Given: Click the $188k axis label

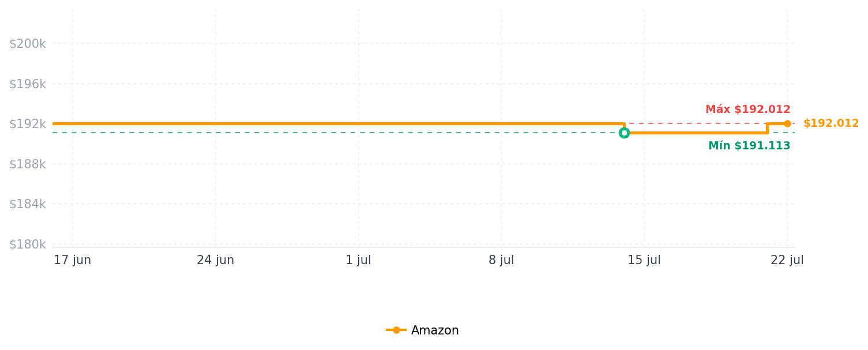Looking at the screenshot, I should (27, 164).
